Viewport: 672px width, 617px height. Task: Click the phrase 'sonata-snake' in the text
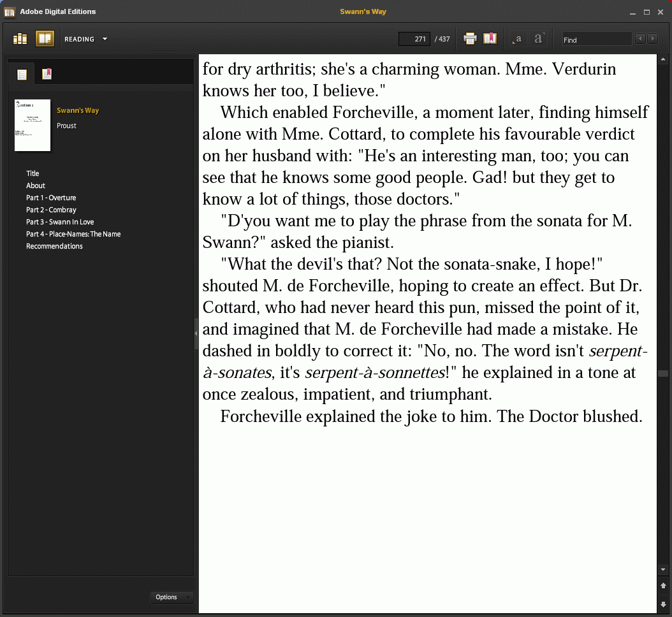[491, 264]
